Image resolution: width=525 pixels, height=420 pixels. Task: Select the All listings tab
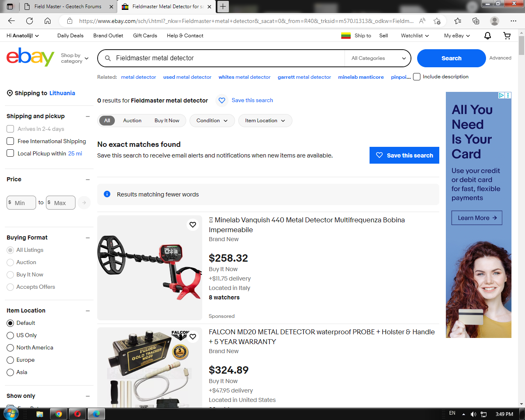click(107, 121)
